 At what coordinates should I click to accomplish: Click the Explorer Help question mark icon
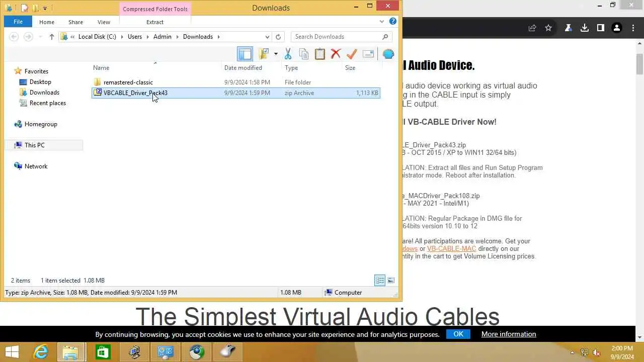point(393,22)
